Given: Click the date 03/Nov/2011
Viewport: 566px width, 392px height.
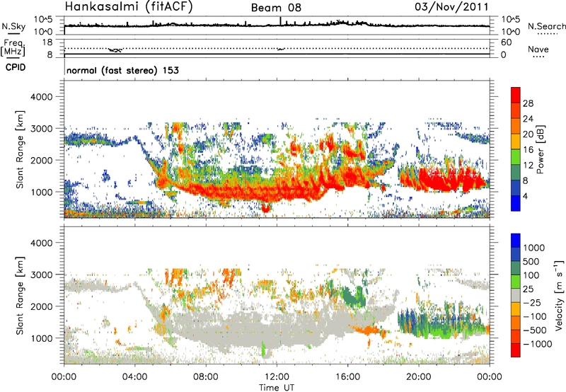Looking at the screenshot, I should 451,6.
